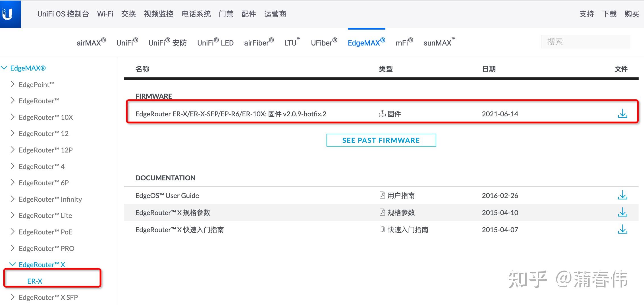Screen dimensions: 644x305
Task: Click the SEE PAST FIRMWARE button
Action: (381, 140)
